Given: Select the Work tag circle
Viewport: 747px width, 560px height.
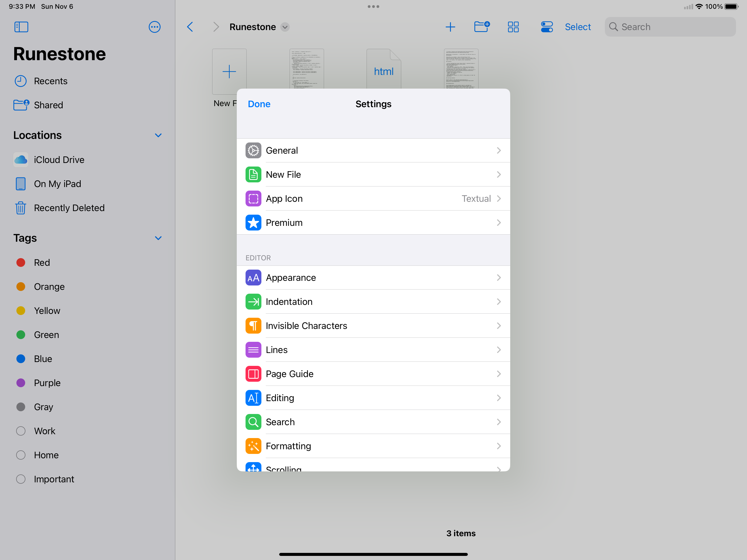Looking at the screenshot, I should click(x=21, y=431).
